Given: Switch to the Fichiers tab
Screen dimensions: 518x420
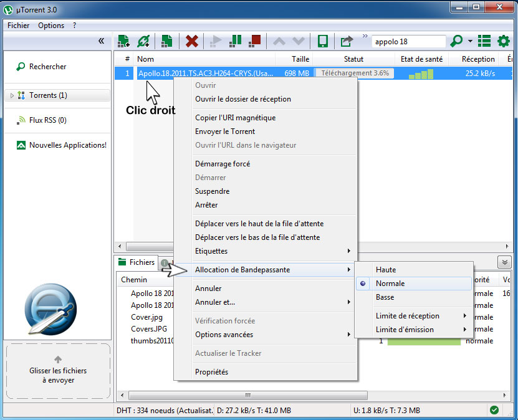Looking at the screenshot, I should click(137, 262).
